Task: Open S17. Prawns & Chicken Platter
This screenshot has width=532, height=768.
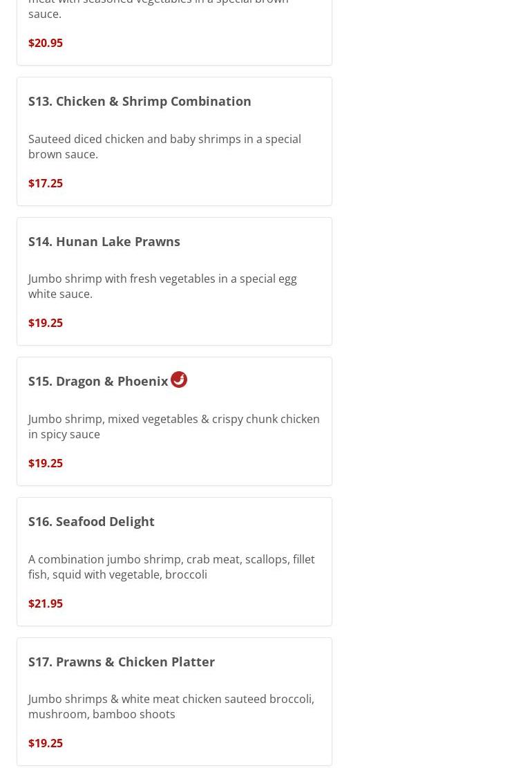Action: click(122, 662)
